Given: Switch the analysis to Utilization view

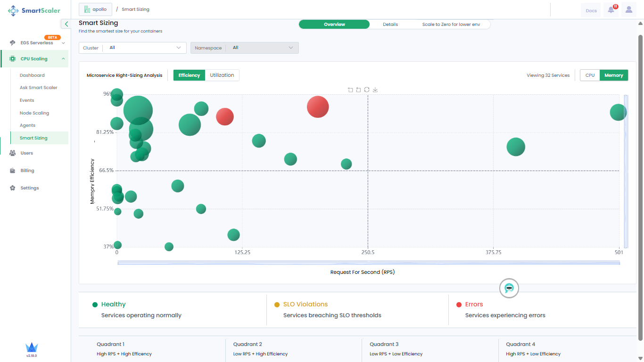Looking at the screenshot, I should coord(222,75).
